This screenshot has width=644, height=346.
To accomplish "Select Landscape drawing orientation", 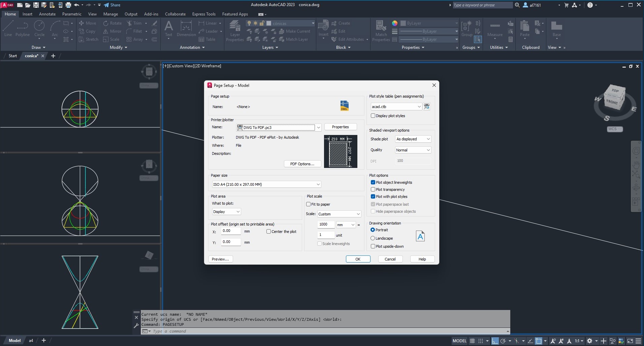I will (373, 238).
